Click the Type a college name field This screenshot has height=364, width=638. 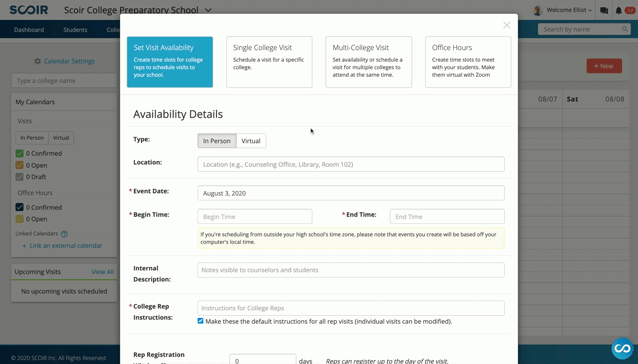pyautogui.click(x=64, y=81)
